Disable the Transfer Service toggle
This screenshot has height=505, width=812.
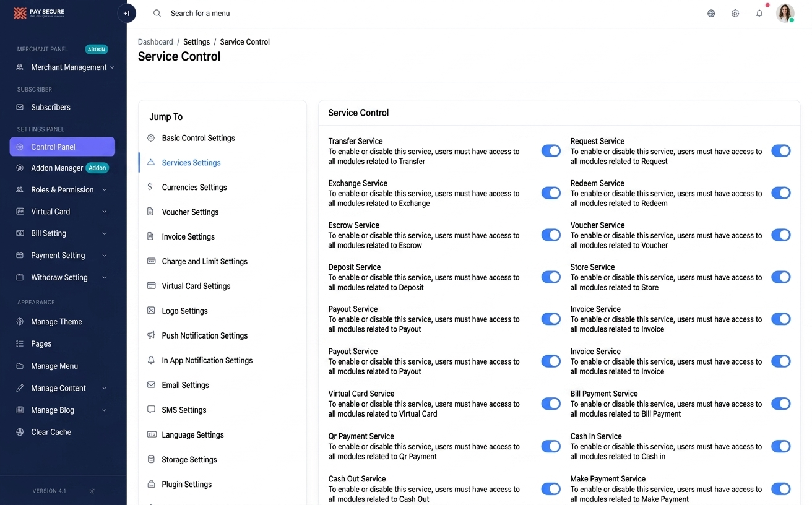[x=551, y=151]
